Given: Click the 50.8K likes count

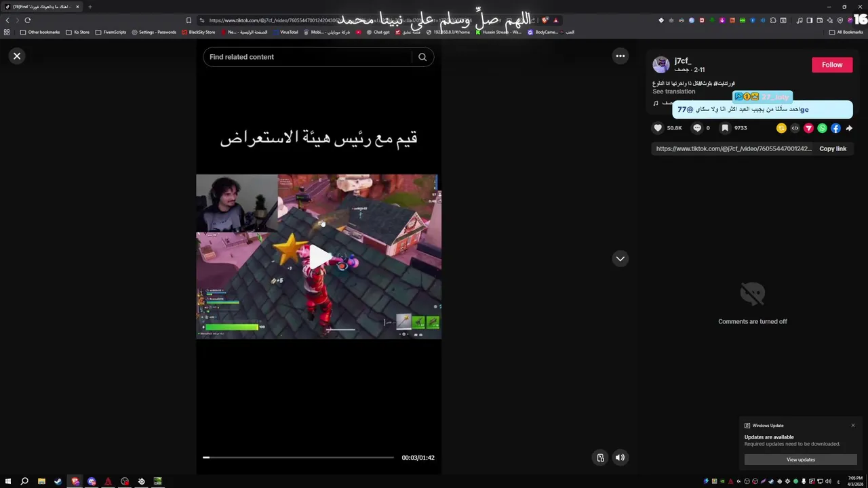Looking at the screenshot, I should [x=674, y=128].
